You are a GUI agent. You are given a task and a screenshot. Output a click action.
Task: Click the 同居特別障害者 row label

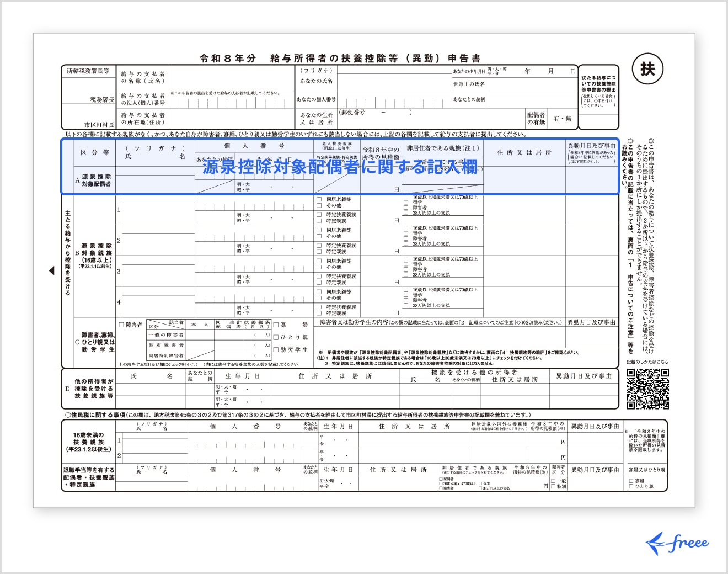click(x=166, y=355)
